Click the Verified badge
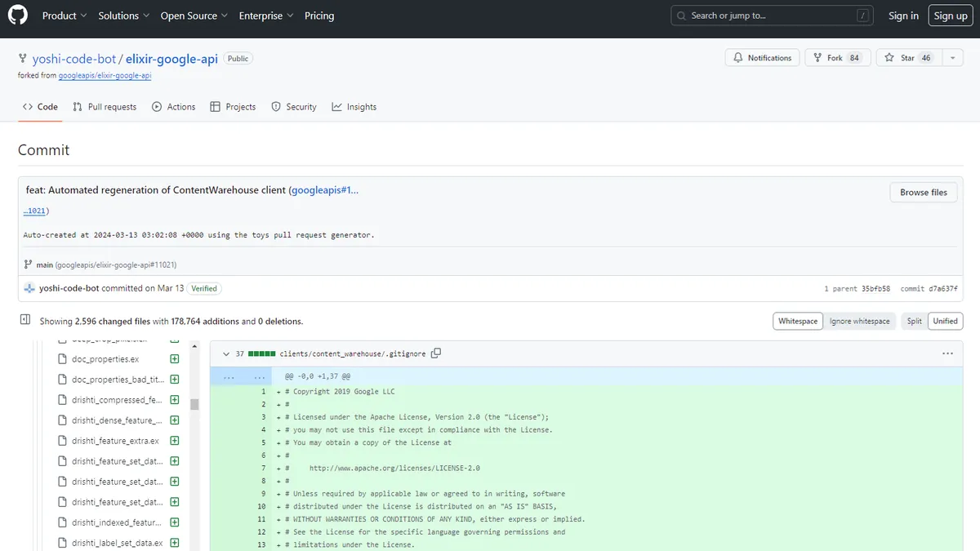 204,288
